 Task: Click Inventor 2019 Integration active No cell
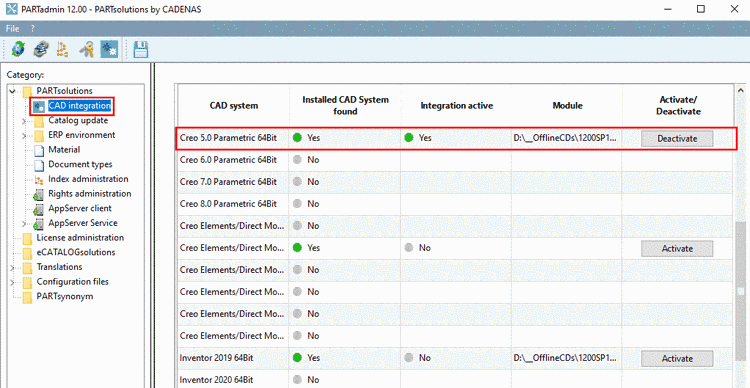[456, 358]
